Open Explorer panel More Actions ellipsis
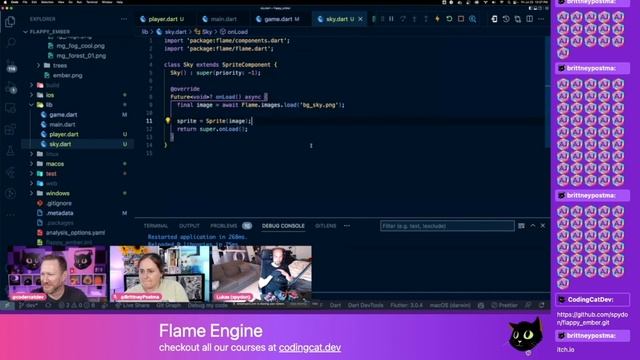The image size is (640, 360). click(x=124, y=19)
